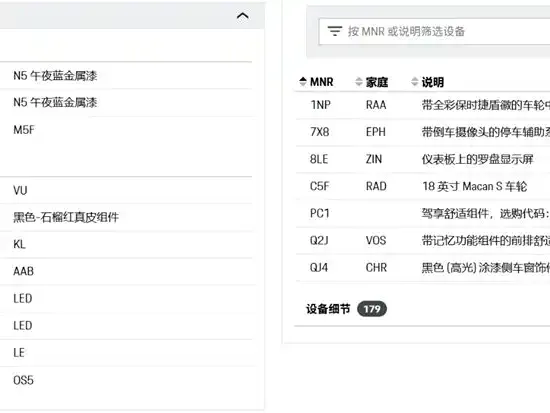The image size is (550, 413).
Task: Click the AAB list entry
Action: pos(126,271)
